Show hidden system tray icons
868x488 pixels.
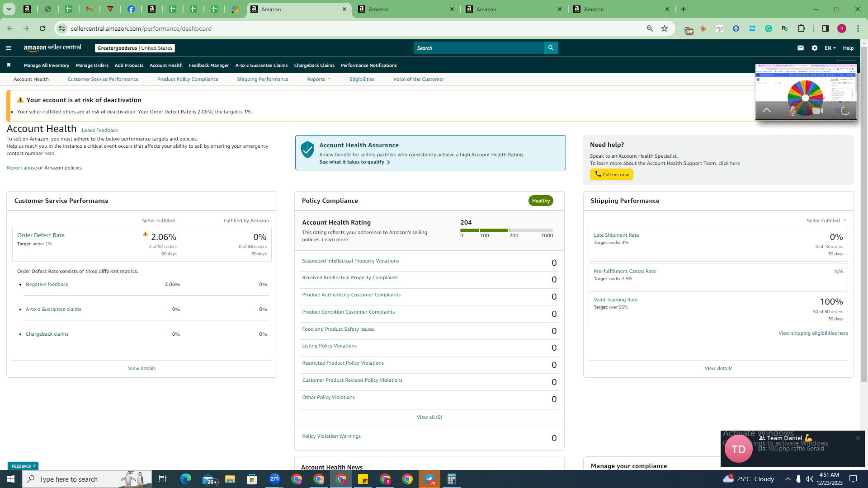pos(788,479)
